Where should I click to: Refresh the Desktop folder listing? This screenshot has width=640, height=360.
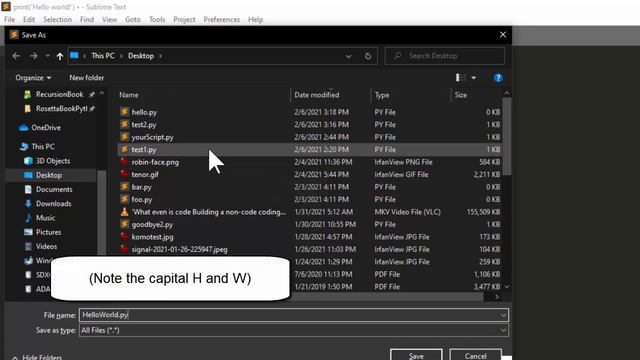point(368,56)
